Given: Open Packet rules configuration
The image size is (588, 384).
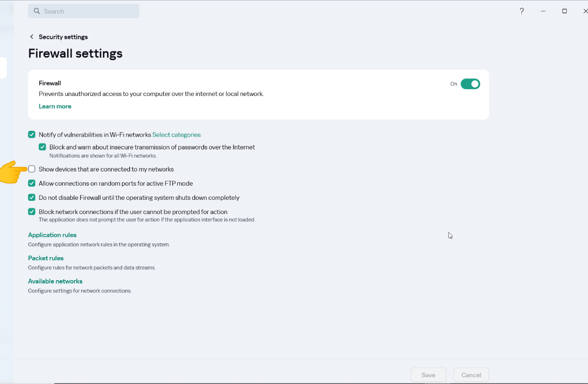Looking at the screenshot, I should point(46,258).
